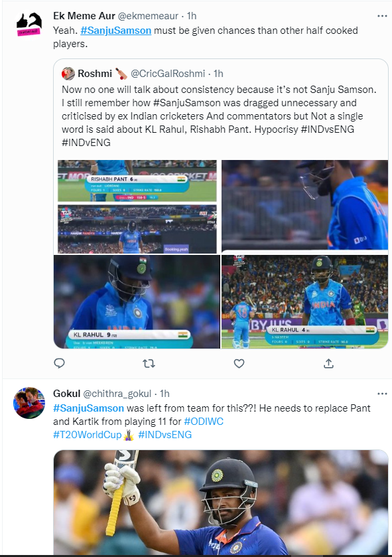Open the #ODIWC hashtag link
This screenshot has height=557, width=392.
pos(204,422)
